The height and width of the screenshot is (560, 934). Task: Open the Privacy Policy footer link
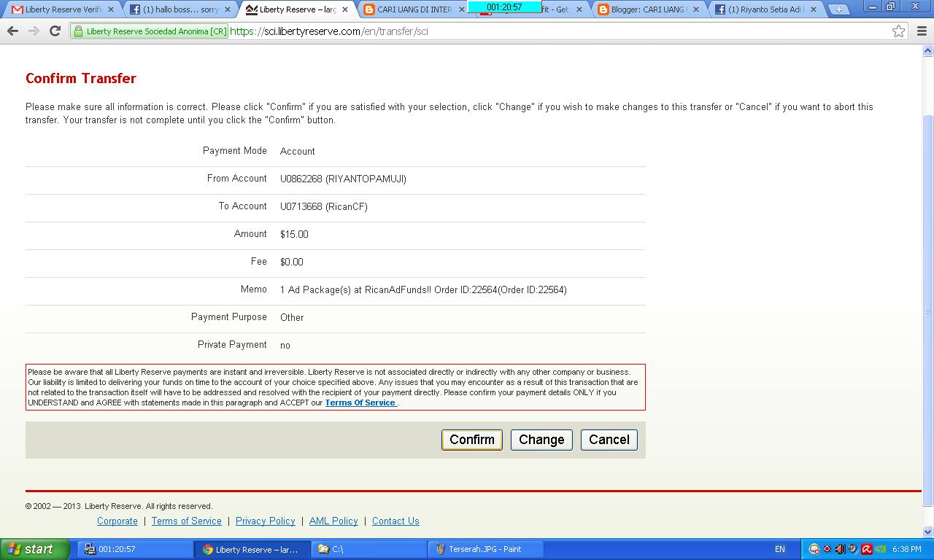pyautogui.click(x=266, y=521)
